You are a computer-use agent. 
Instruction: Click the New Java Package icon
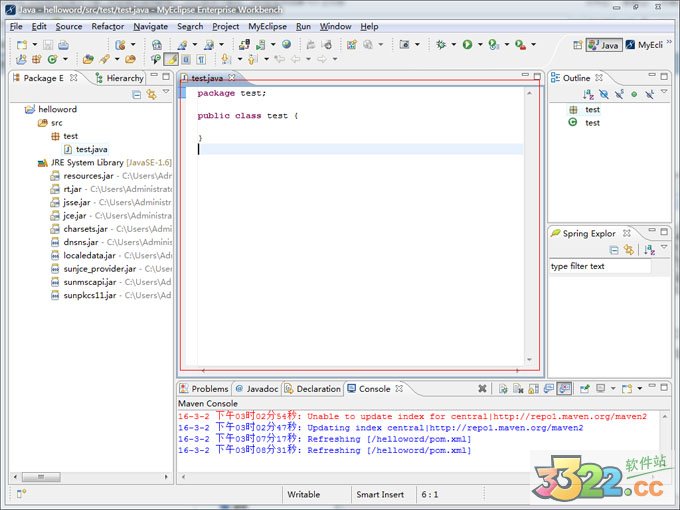pos(37,59)
